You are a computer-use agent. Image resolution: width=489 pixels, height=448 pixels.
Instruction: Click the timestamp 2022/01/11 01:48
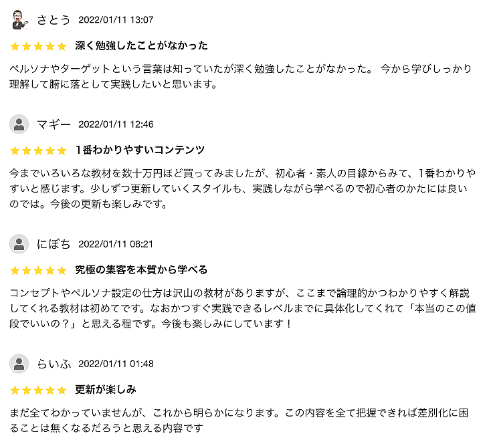[116, 364]
